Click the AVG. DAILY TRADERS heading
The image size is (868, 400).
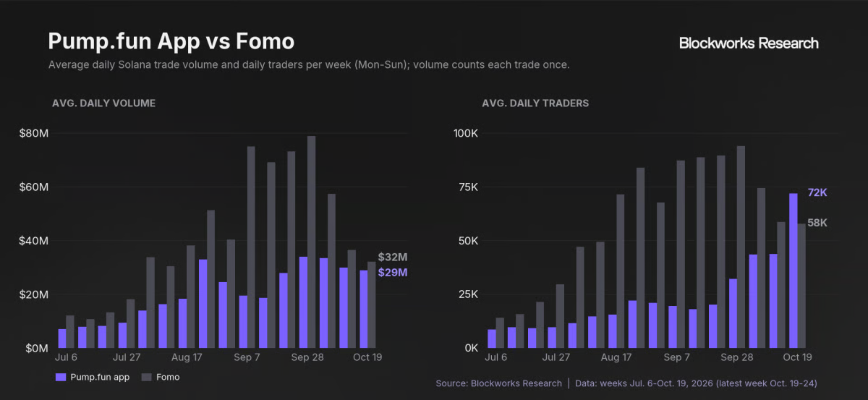tap(535, 103)
